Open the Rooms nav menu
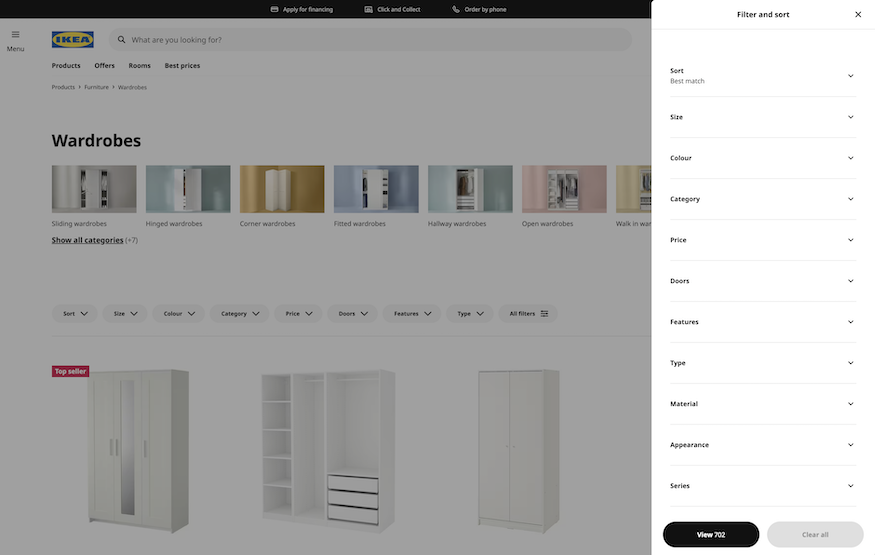The height and width of the screenshot is (555, 875). point(140,65)
